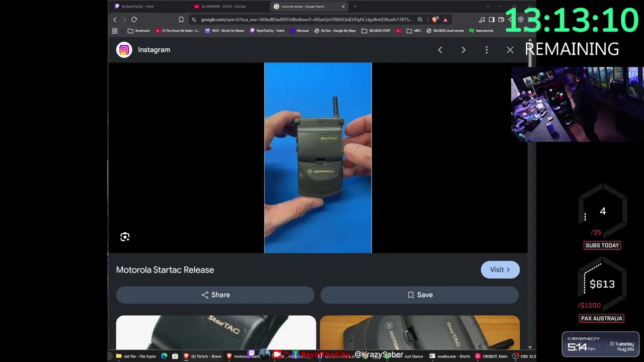Screen dimensions: 644x362
Task: Open the related StarTAC image on white background
Action: click(216, 332)
